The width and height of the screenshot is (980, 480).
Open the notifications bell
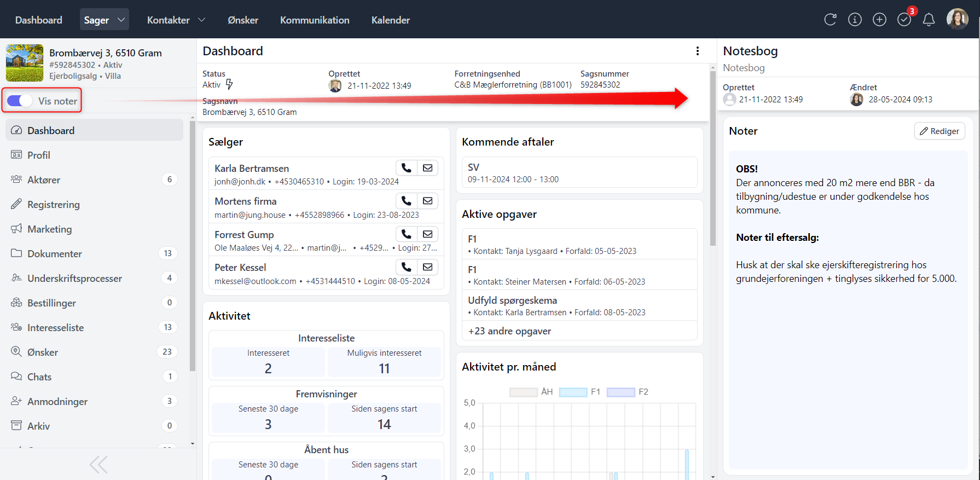929,20
